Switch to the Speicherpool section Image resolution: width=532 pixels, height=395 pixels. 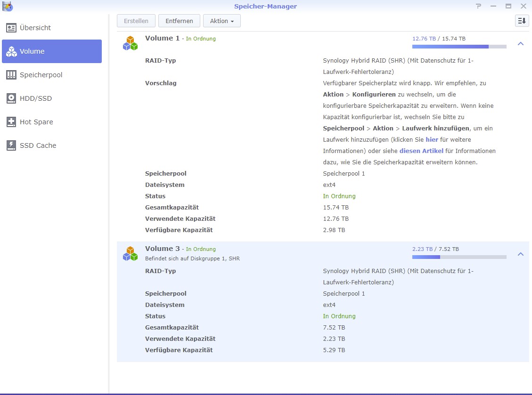[41, 75]
